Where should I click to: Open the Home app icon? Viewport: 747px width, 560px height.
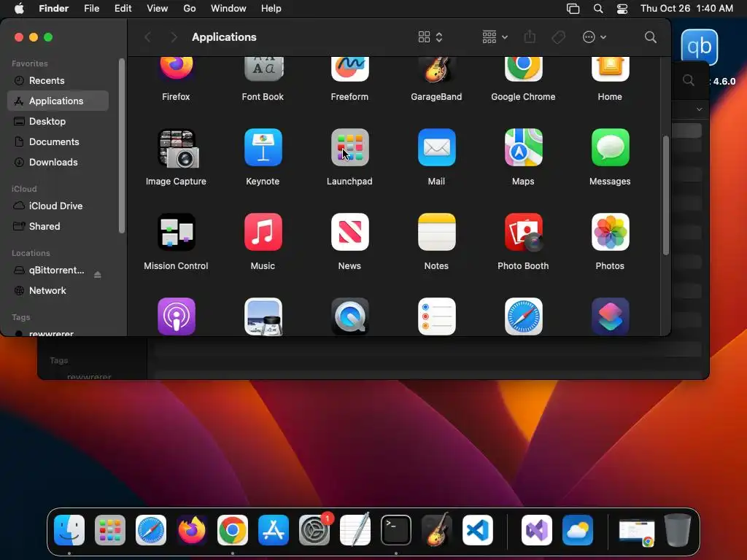pyautogui.click(x=610, y=69)
